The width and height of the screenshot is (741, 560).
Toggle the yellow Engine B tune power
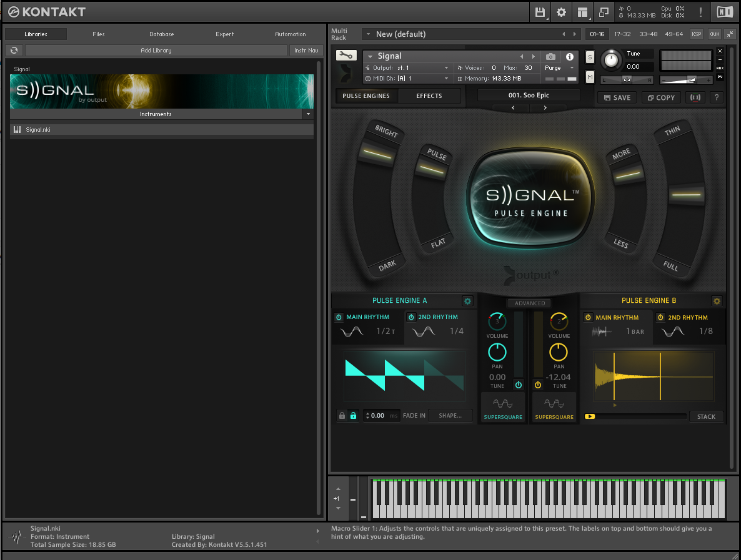pyautogui.click(x=538, y=385)
